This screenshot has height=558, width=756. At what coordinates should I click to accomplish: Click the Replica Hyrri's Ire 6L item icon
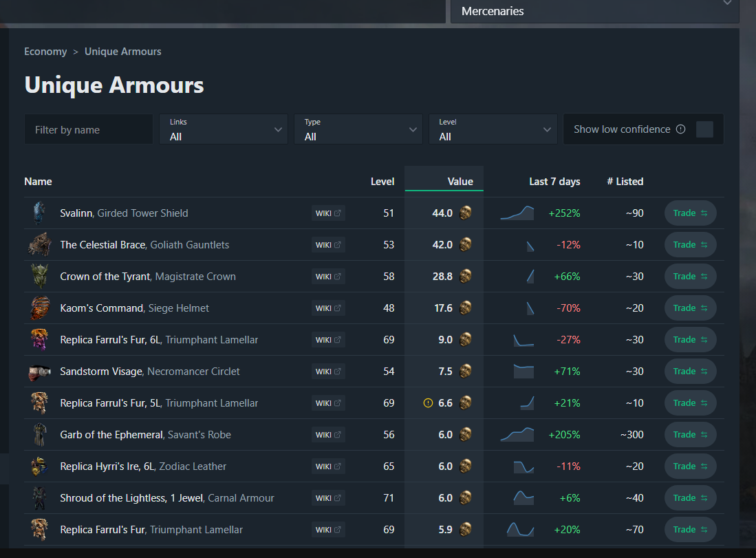39,466
